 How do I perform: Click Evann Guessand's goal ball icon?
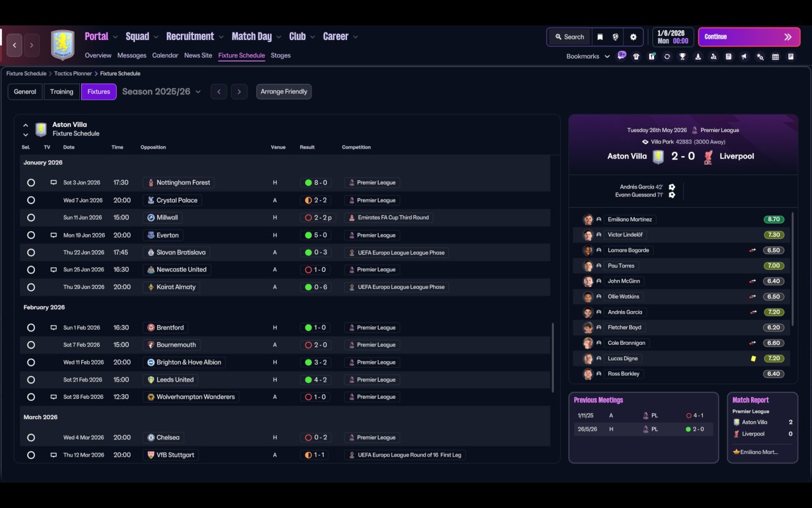tap(672, 195)
